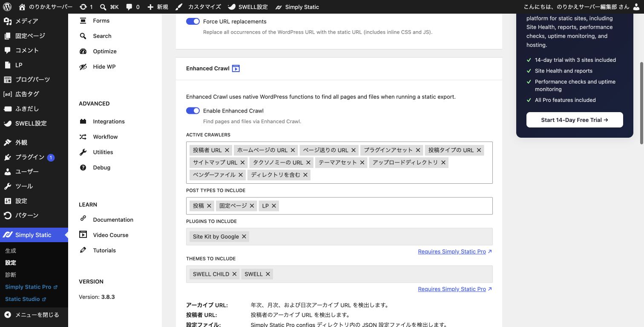
Task: Open パターン menu item
Action: (x=34, y=215)
